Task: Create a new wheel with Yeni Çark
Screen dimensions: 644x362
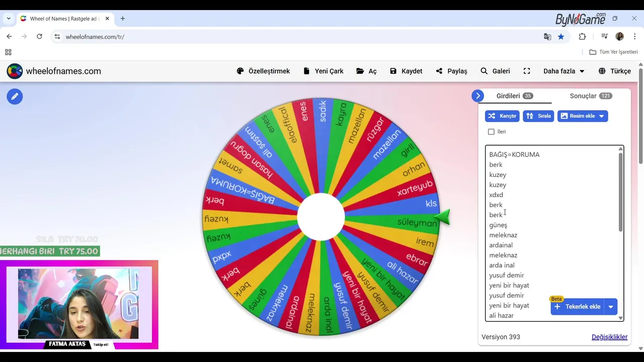Action: click(x=324, y=71)
